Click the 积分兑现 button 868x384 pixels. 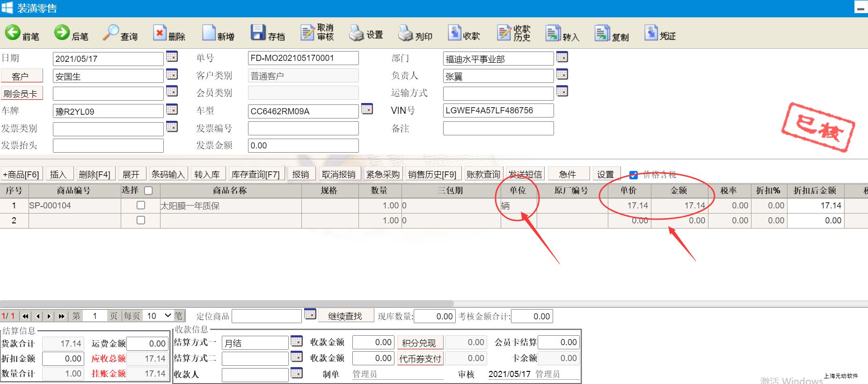point(419,343)
